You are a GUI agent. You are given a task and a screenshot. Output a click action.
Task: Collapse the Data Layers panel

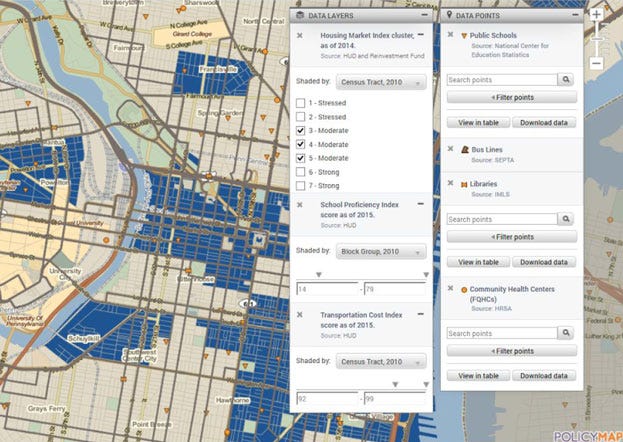coord(424,15)
